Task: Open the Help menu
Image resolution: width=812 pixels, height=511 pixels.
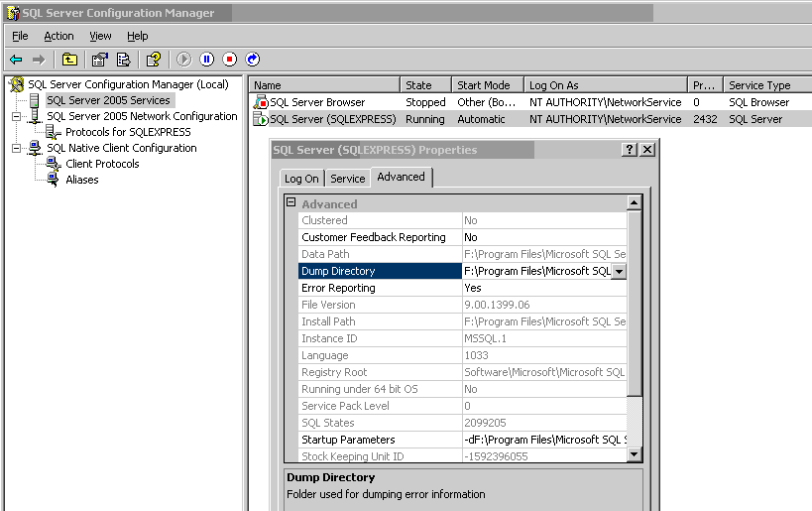Action: 137,36
